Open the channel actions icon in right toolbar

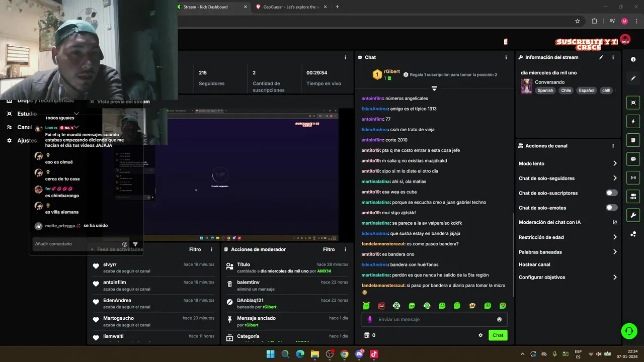(x=633, y=196)
